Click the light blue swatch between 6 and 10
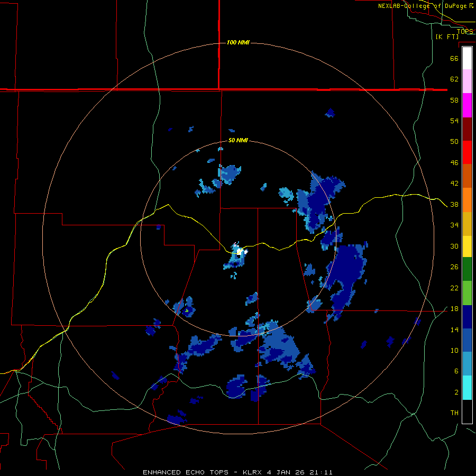This screenshot has height=476, width=476. click(x=467, y=364)
